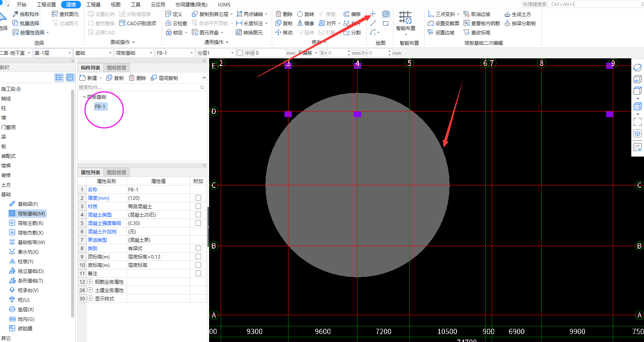
Task: Switch navigation bar to list view icon
Action: (x=59, y=77)
